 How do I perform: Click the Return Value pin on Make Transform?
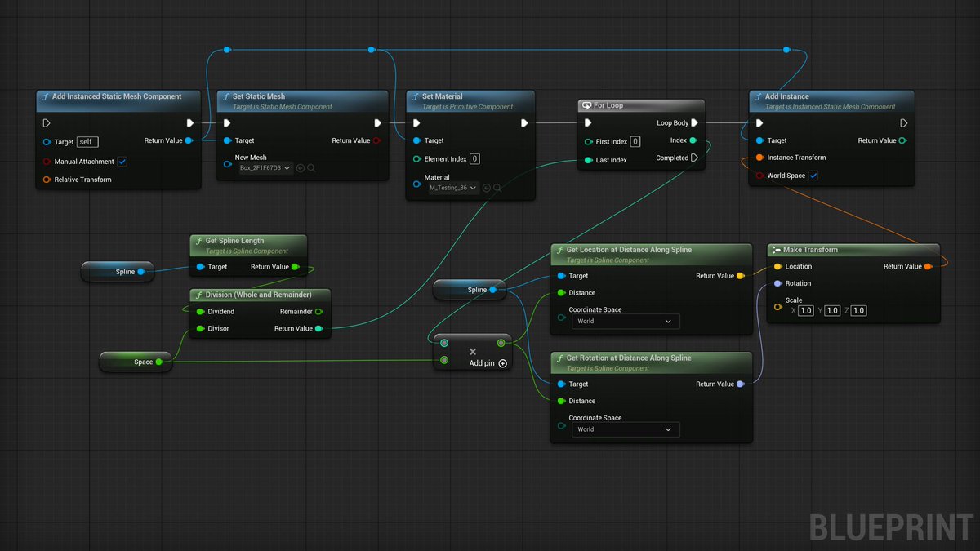[928, 266]
